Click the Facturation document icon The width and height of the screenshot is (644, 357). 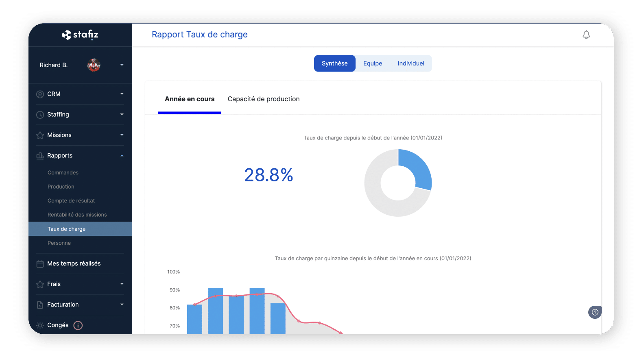(40, 305)
